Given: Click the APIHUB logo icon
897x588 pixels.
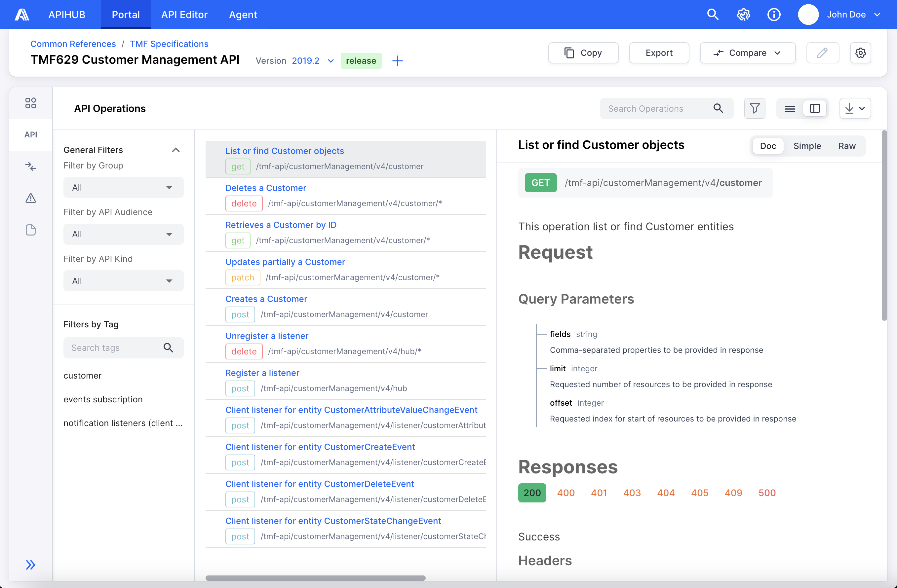Looking at the screenshot, I should [x=22, y=15].
